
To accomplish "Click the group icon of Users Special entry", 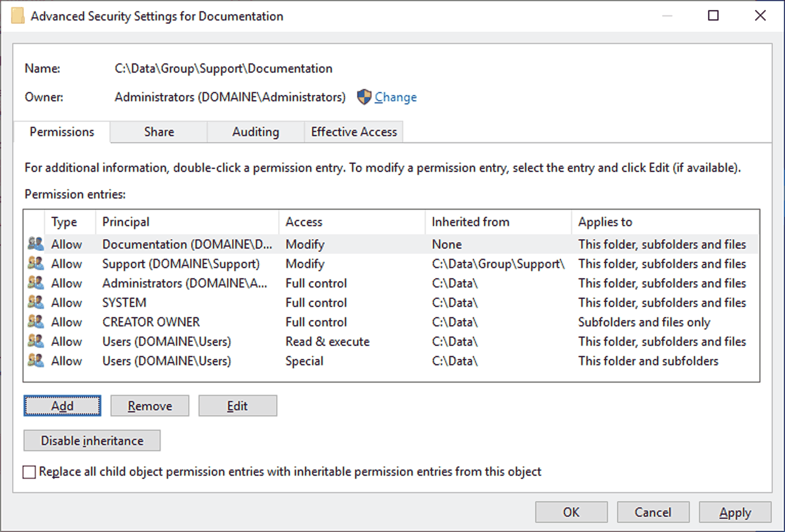I will [35, 360].
